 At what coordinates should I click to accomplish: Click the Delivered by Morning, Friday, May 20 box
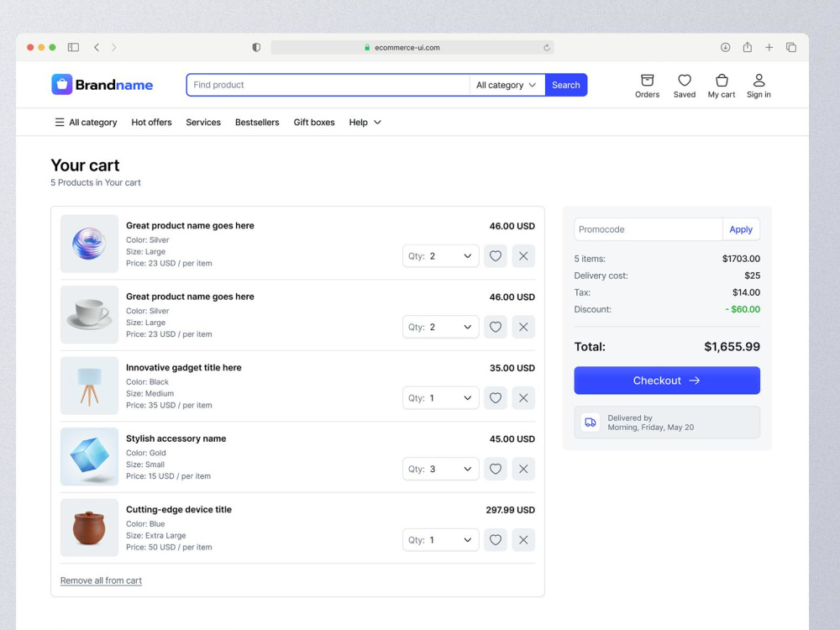(667, 423)
